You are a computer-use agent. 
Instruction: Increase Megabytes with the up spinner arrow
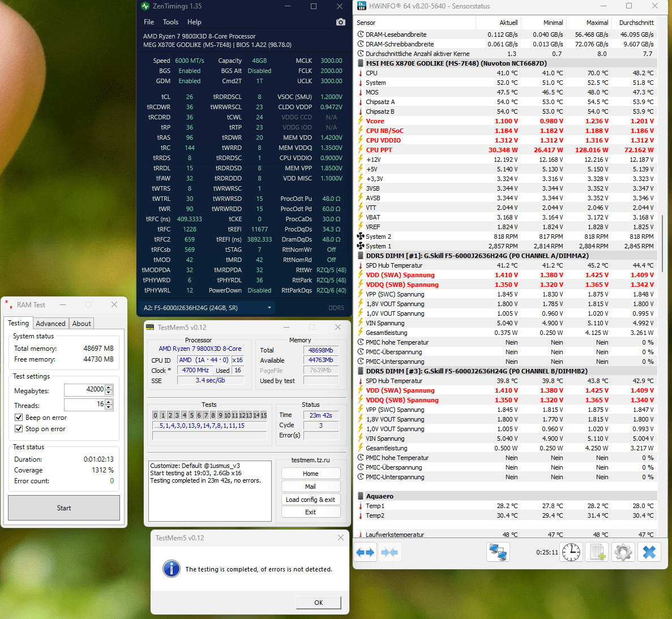109,387
